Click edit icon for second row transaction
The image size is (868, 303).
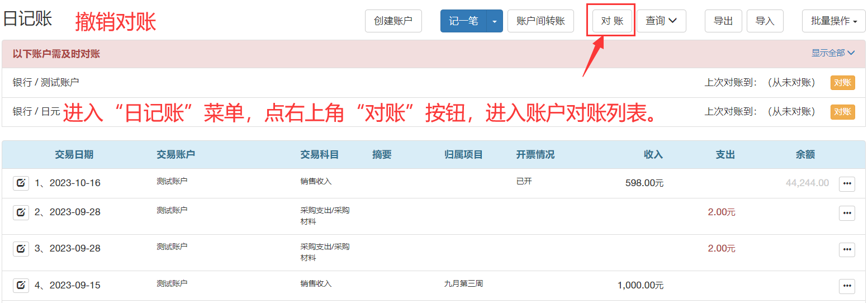tap(21, 212)
